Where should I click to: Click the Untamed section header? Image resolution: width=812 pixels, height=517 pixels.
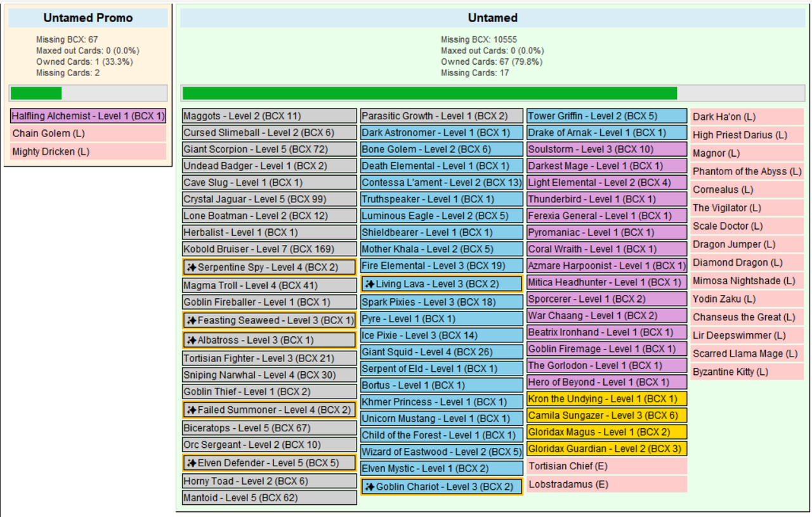point(493,18)
